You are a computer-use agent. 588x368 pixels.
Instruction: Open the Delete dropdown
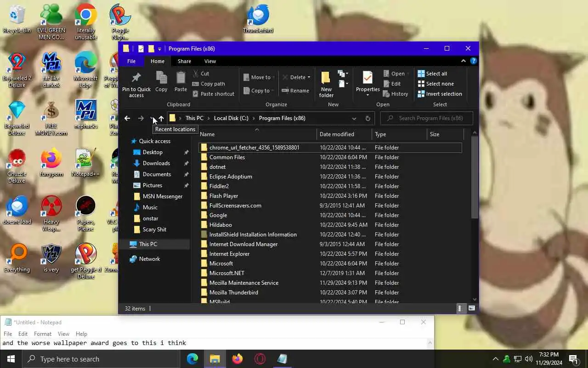[x=296, y=77]
